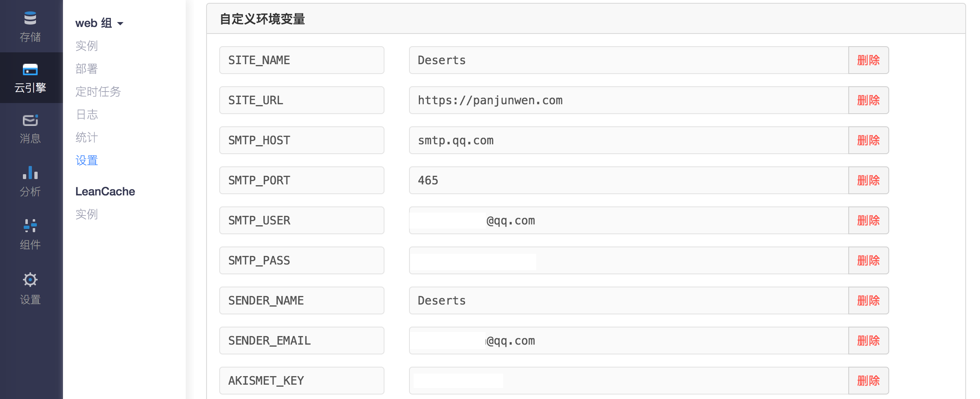Expand the web 组 dropdown arrow
This screenshot has height=399, width=980.
(120, 24)
